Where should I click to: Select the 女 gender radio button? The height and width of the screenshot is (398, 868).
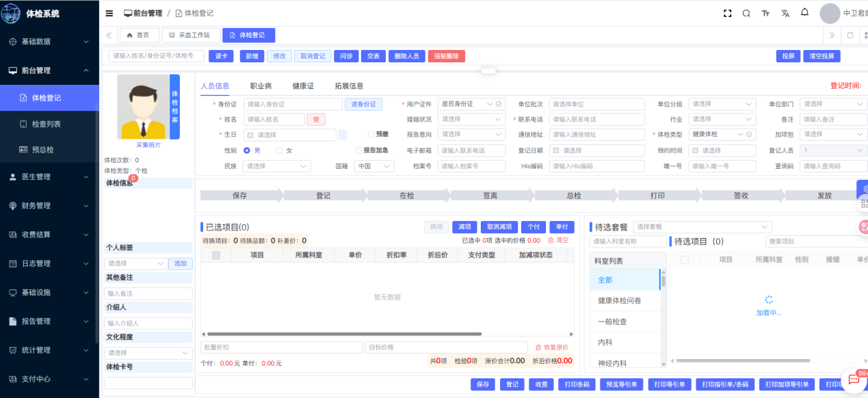click(x=279, y=150)
